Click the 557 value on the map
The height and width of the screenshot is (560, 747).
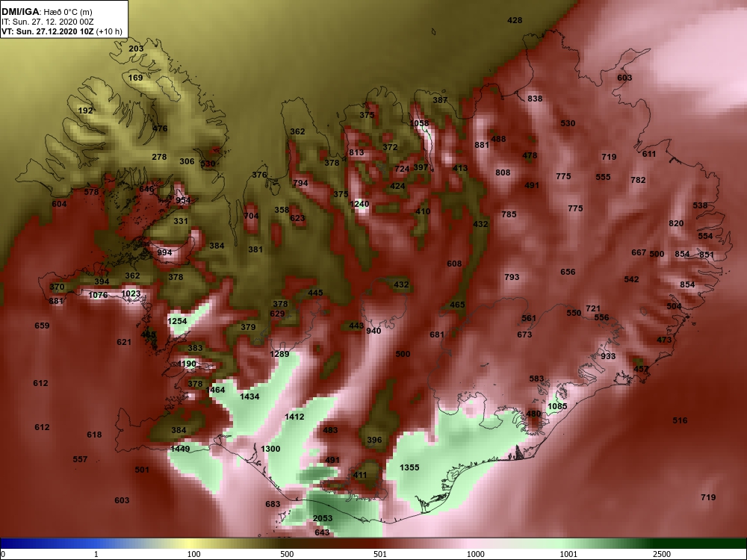coord(80,459)
